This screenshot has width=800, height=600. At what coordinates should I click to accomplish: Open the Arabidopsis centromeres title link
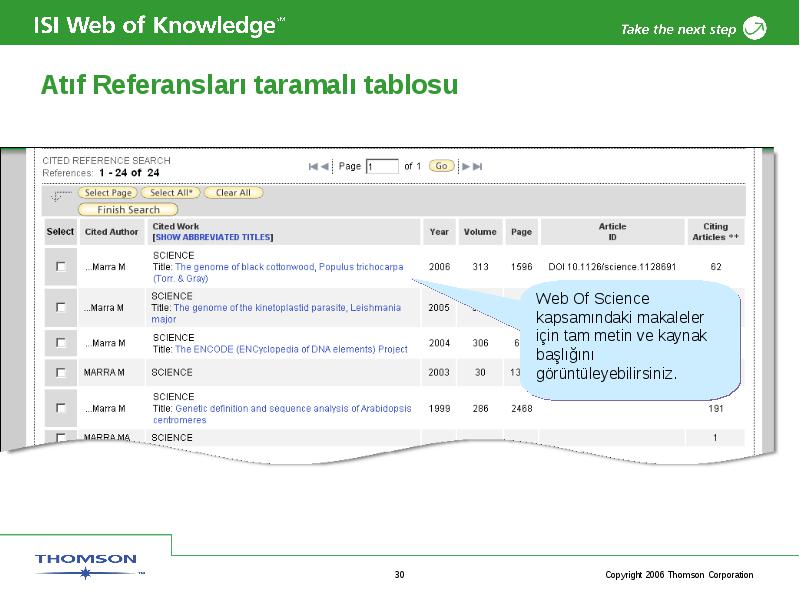(282, 414)
